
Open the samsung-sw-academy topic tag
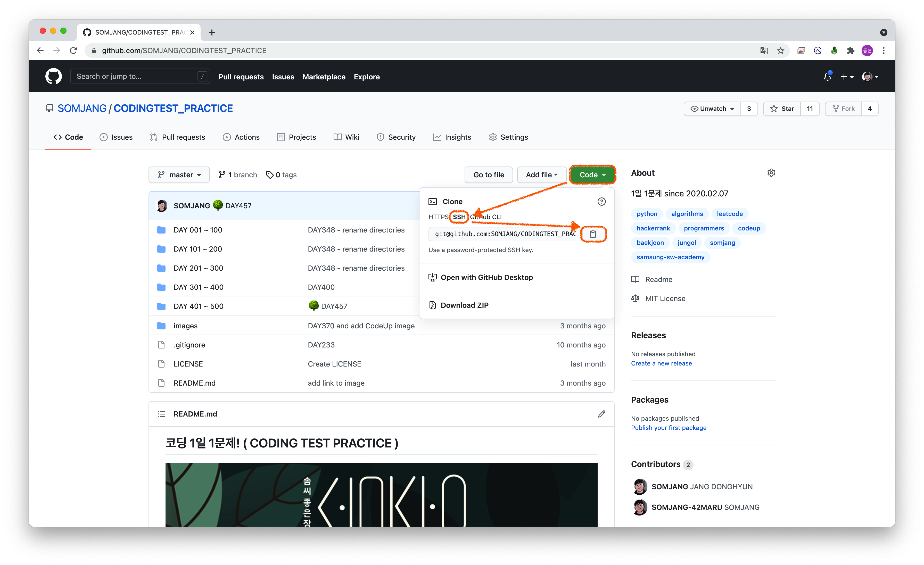tap(670, 257)
